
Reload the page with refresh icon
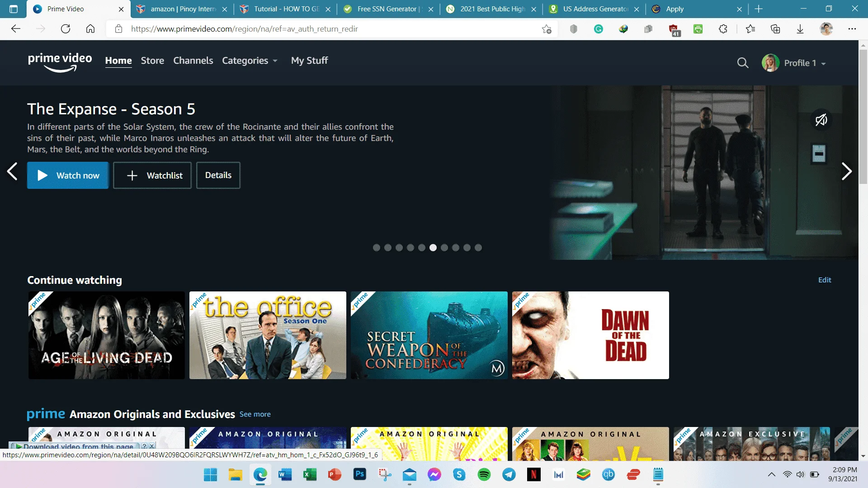pyautogui.click(x=66, y=29)
